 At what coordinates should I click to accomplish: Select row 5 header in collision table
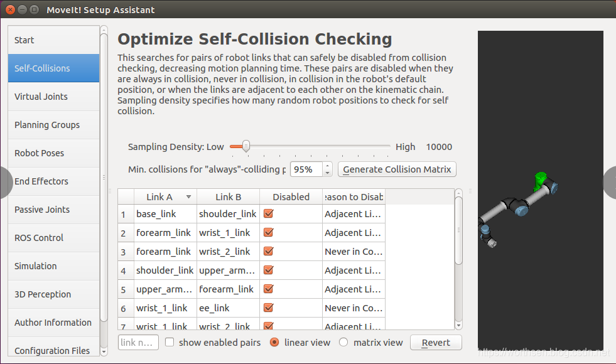126,289
